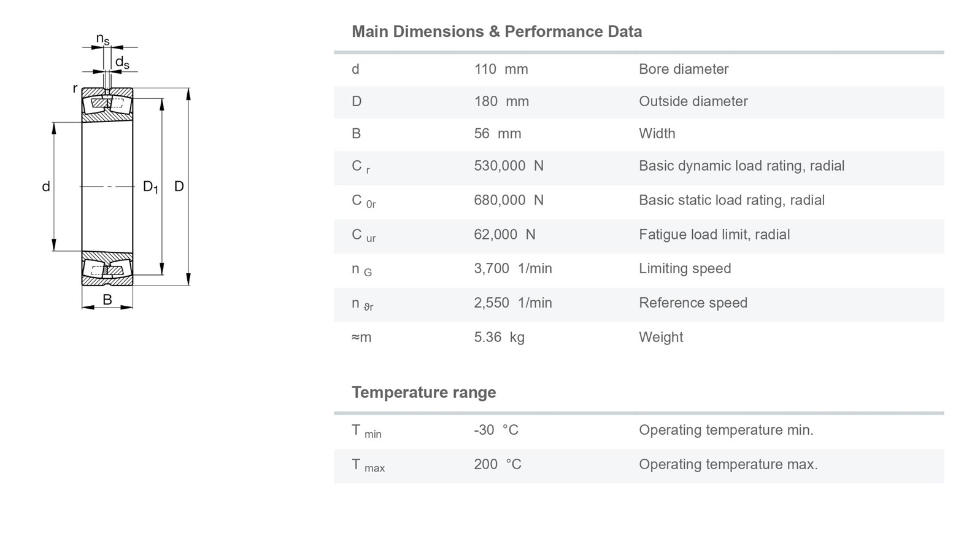Select the Bore diameter value 110 mm

tap(501, 69)
